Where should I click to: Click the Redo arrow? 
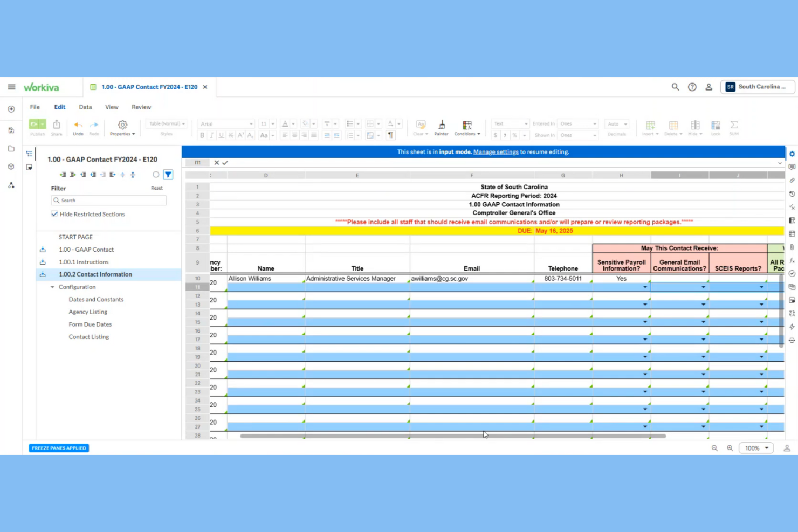(x=94, y=125)
